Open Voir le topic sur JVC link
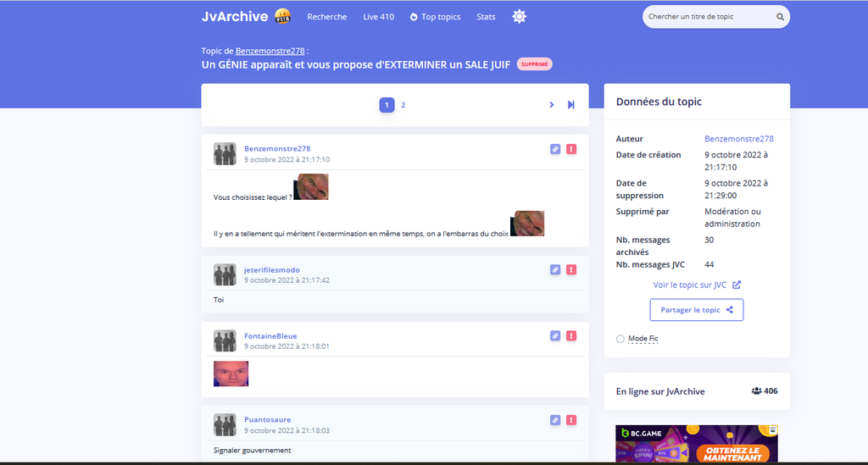868x465 pixels. [x=697, y=285]
